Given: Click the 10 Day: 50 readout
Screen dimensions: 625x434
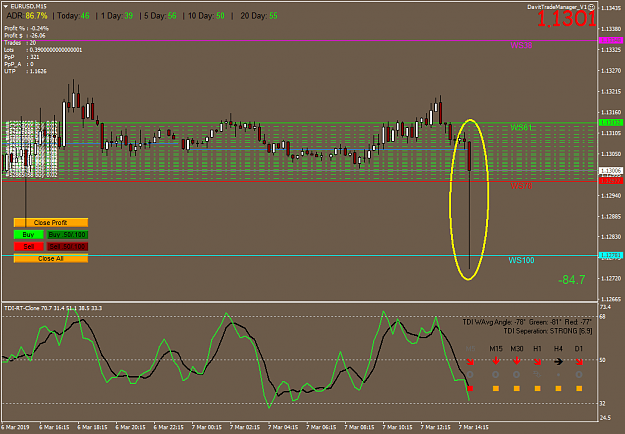Looking at the screenshot, I should pyautogui.click(x=206, y=16).
